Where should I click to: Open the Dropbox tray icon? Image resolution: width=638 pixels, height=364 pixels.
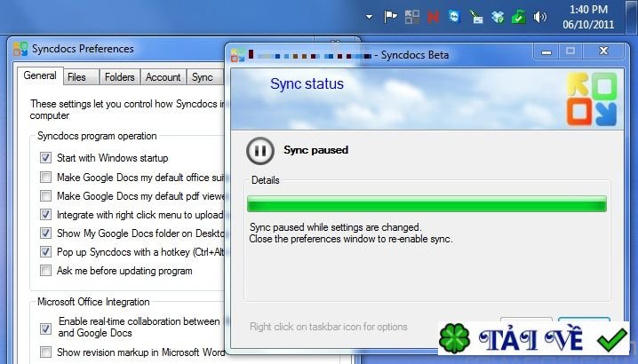(498, 17)
